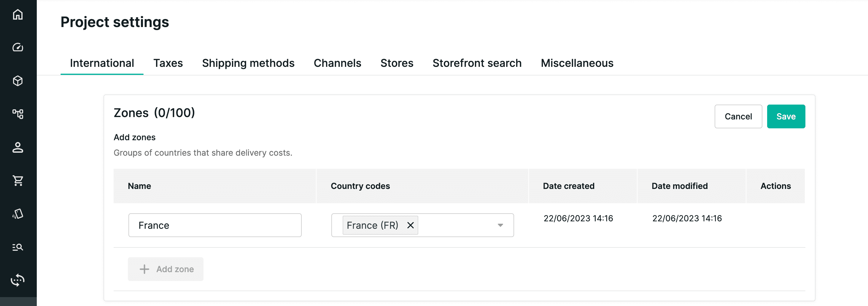Switch to the Taxes tab

tap(168, 63)
